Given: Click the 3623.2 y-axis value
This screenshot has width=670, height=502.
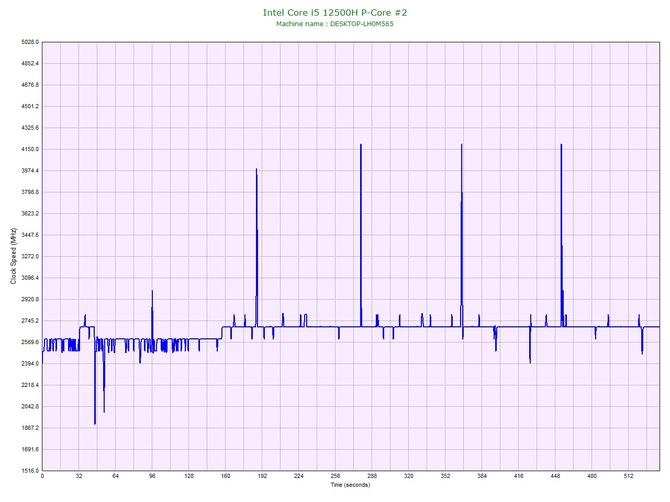Looking at the screenshot, I should [30, 214].
